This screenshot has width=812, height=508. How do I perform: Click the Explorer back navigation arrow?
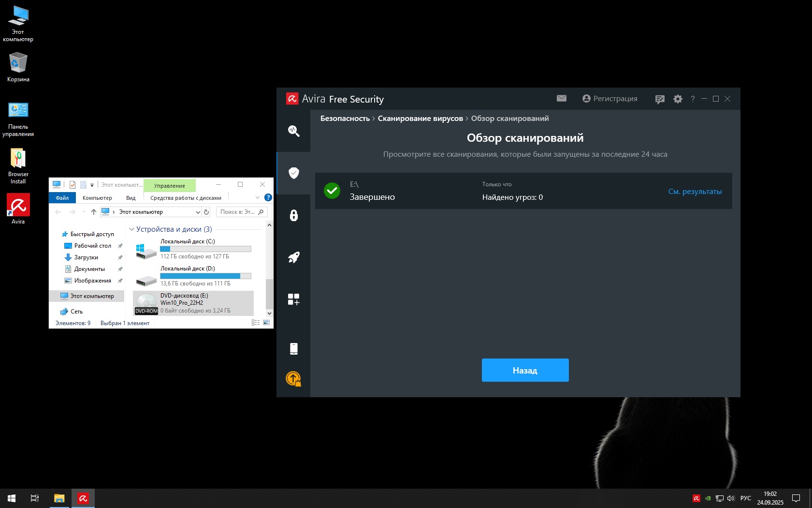tap(58, 212)
